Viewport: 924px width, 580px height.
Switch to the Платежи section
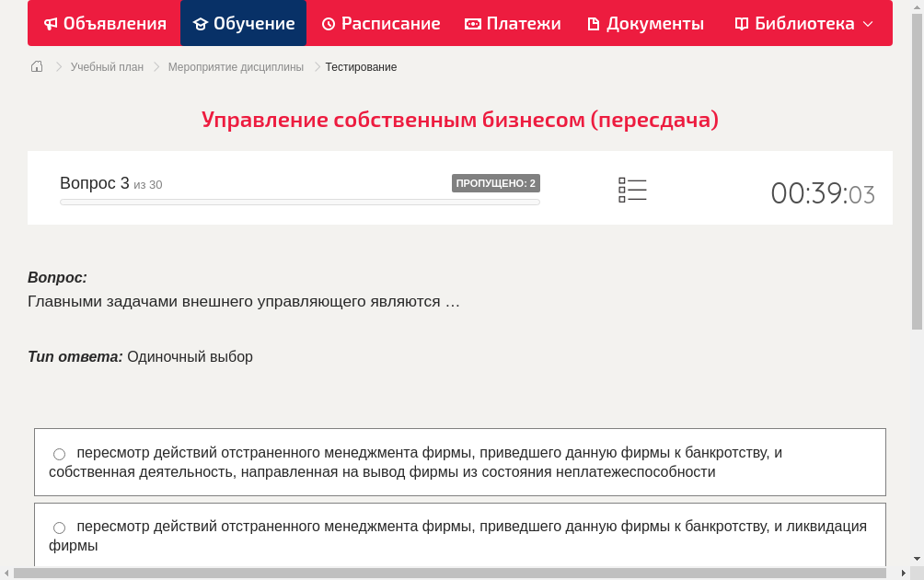(x=512, y=23)
